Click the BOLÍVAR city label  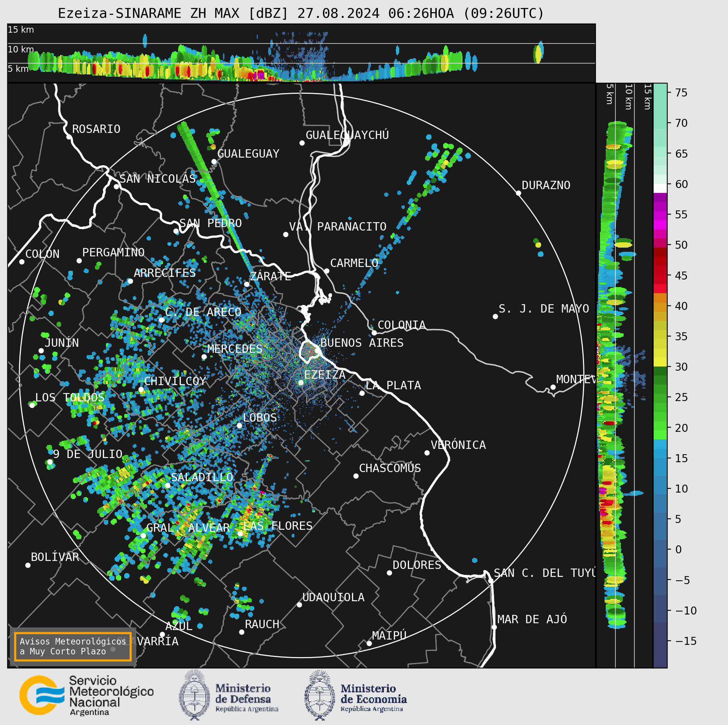click(x=55, y=557)
